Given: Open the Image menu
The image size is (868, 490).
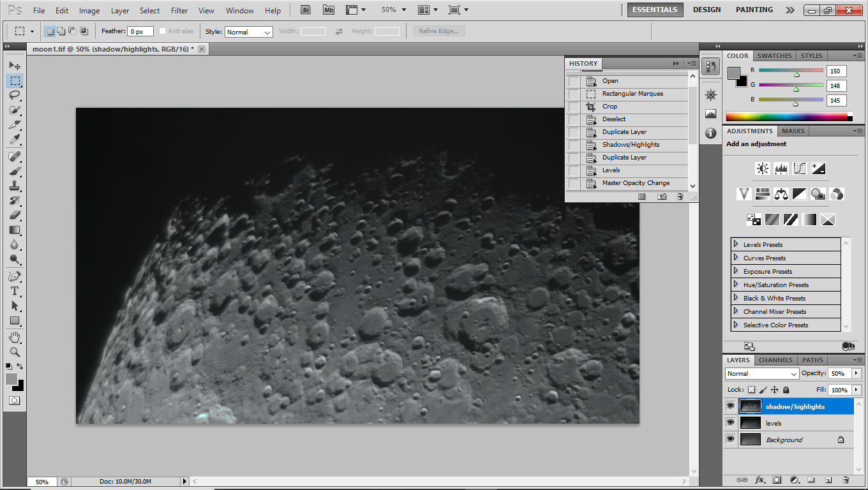Looking at the screenshot, I should click(x=89, y=10).
